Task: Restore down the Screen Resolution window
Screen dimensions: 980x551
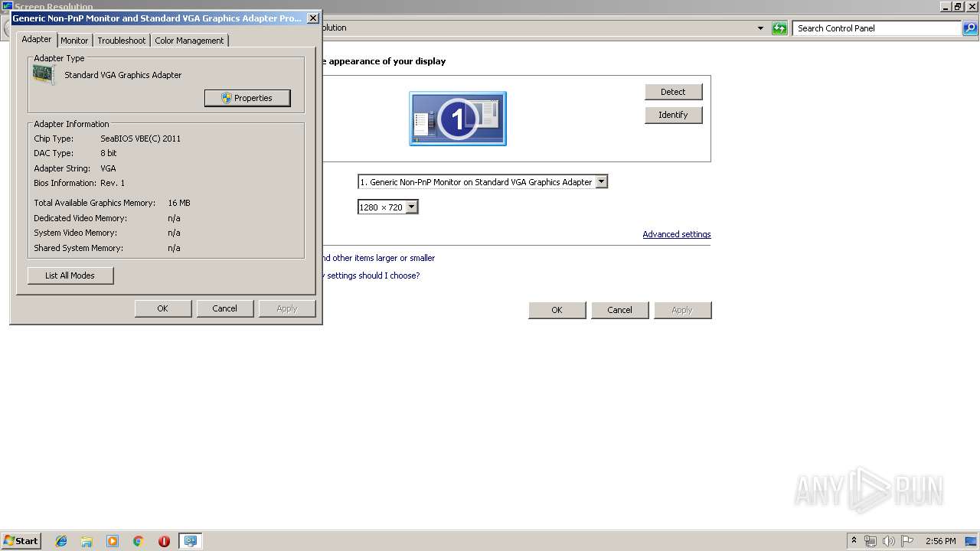Action: click(x=957, y=7)
